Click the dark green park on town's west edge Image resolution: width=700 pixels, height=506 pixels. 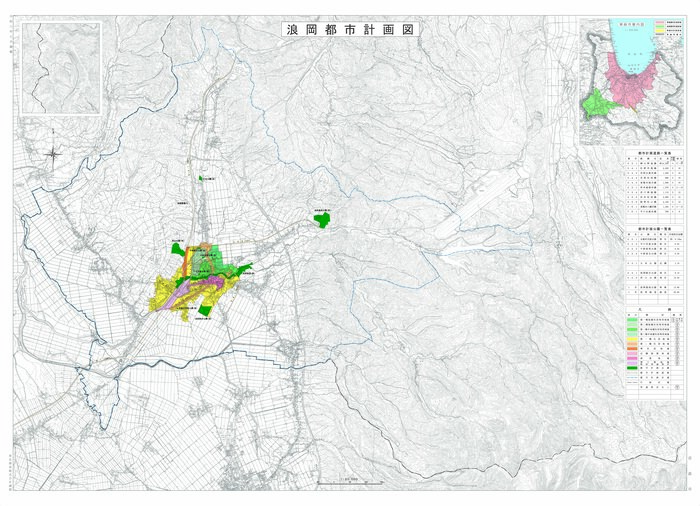[178, 249]
